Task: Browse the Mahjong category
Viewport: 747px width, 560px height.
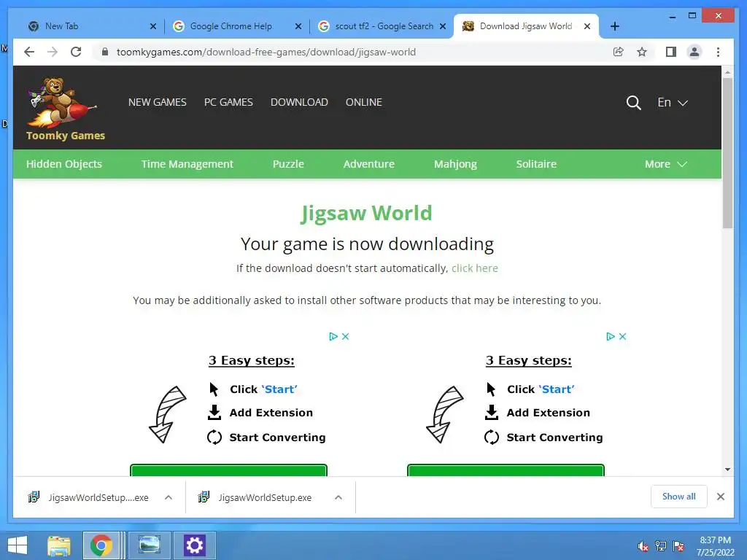Action: pyautogui.click(x=455, y=164)
